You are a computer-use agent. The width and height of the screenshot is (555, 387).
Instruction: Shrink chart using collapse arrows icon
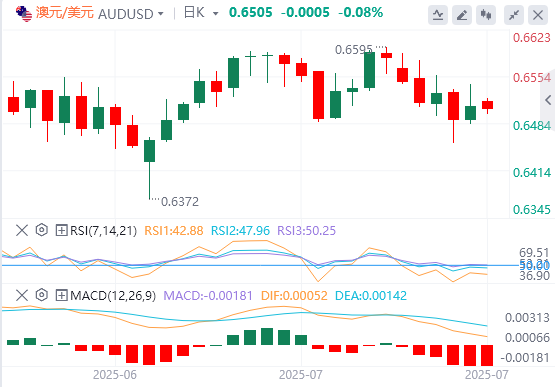pos(514,15)
